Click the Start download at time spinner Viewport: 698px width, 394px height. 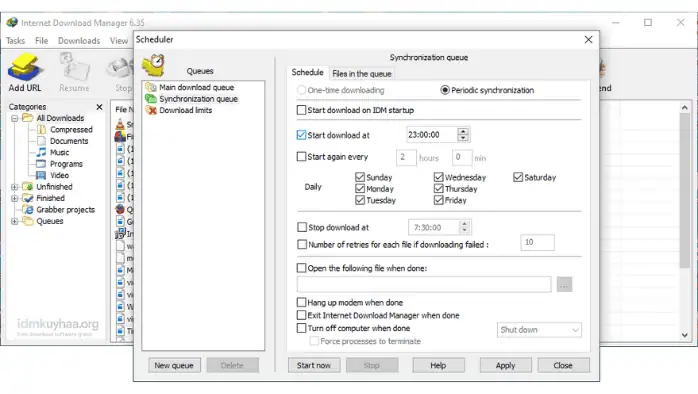click(x=463, y=134)
